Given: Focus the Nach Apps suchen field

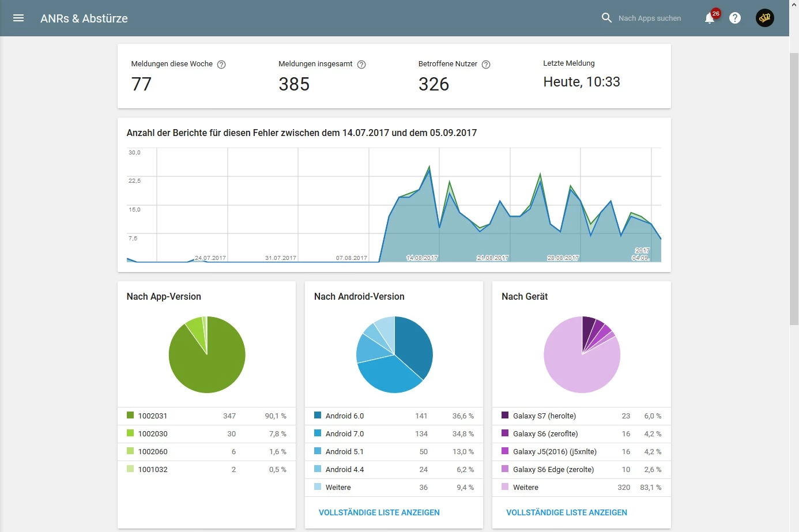Looking at the screenshot, I should click(x=650, y=18).
